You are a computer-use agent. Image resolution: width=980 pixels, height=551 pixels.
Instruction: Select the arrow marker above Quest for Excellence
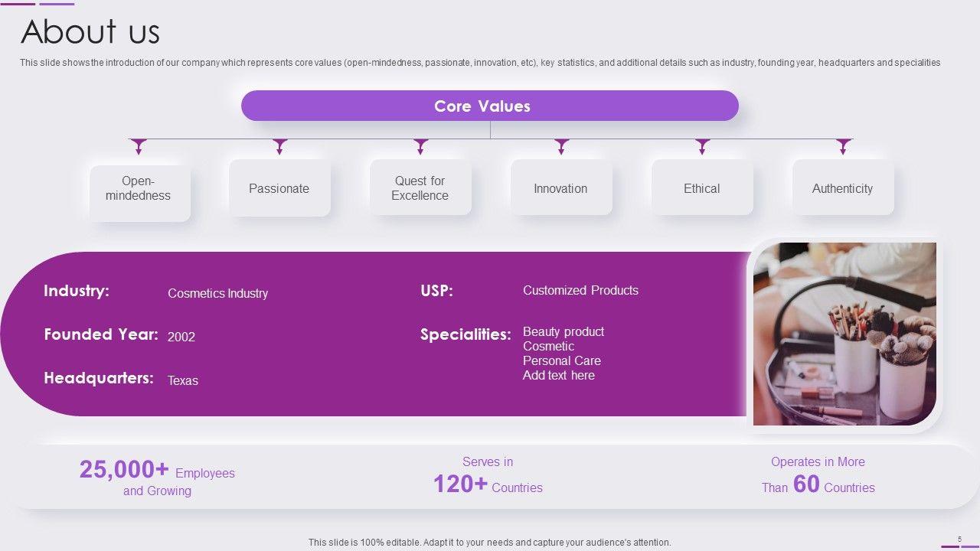point(420,145)
